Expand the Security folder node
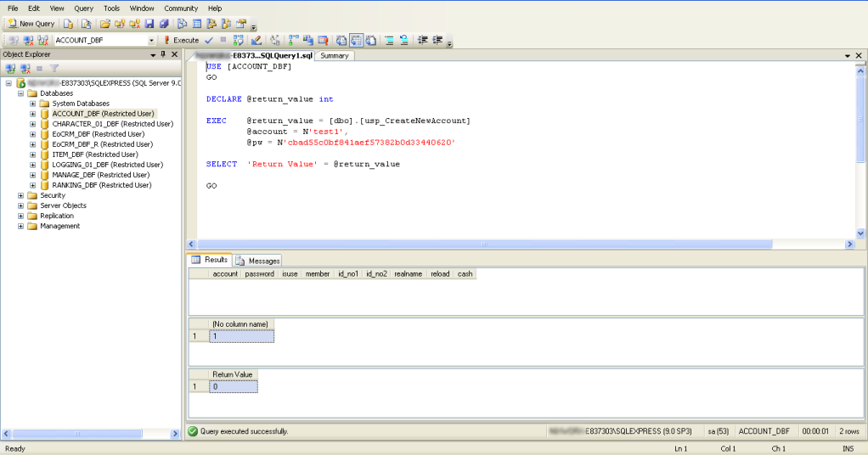 (x=20, y=195)
